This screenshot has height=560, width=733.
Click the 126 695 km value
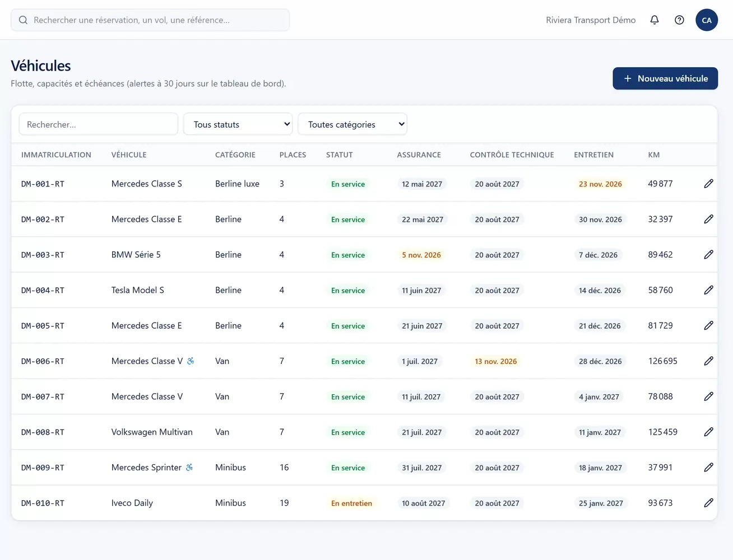point(662,361)
